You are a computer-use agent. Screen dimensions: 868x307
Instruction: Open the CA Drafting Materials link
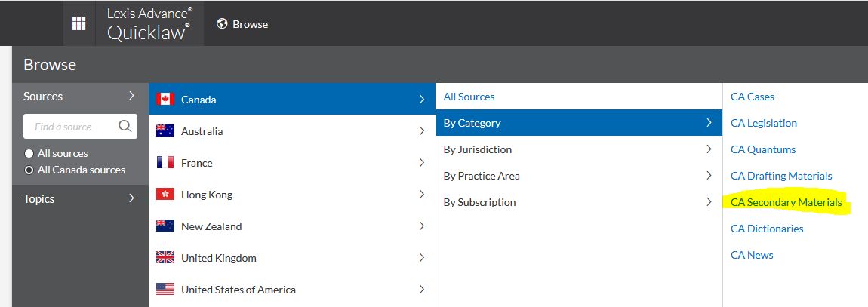[x=781, y=176]
